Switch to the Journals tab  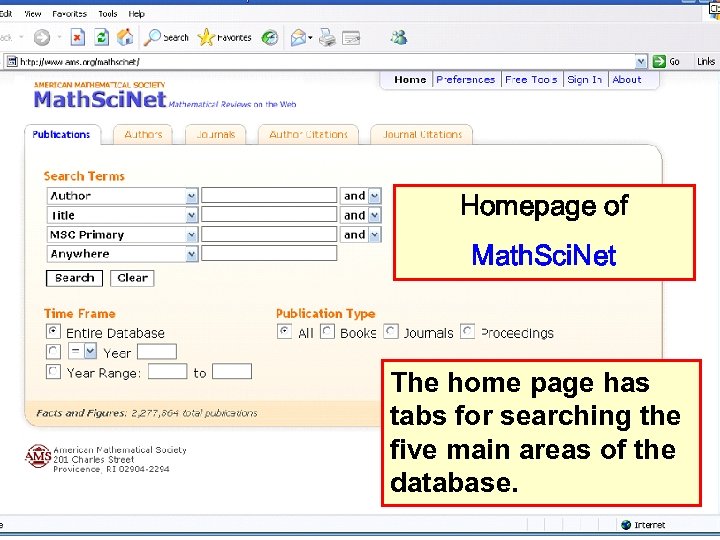(216, 135)
